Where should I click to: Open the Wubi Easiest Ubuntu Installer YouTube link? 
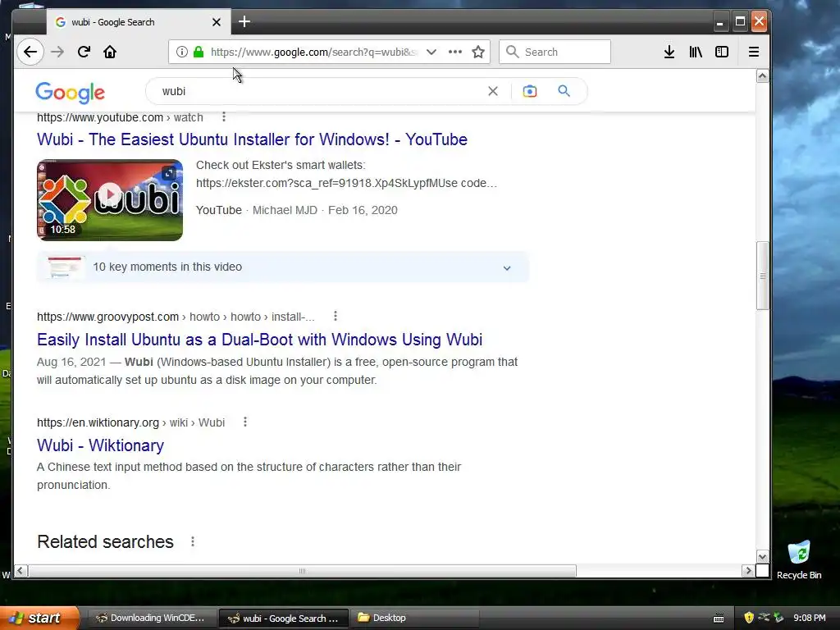click(253, 139)
